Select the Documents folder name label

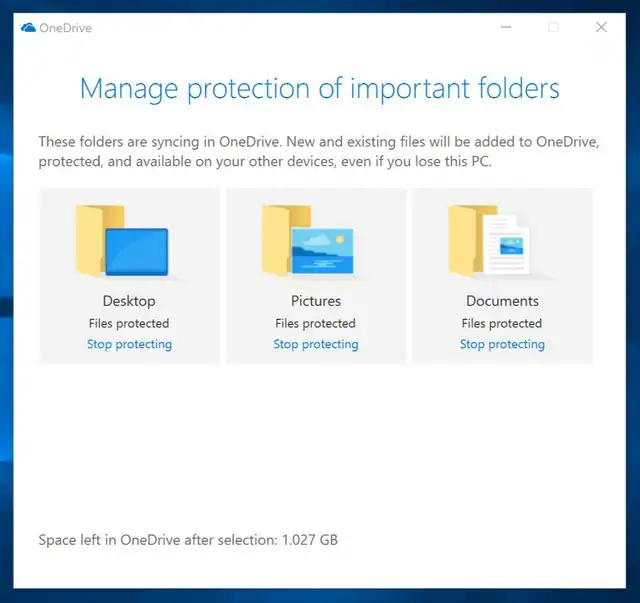[x=502, y=301]
